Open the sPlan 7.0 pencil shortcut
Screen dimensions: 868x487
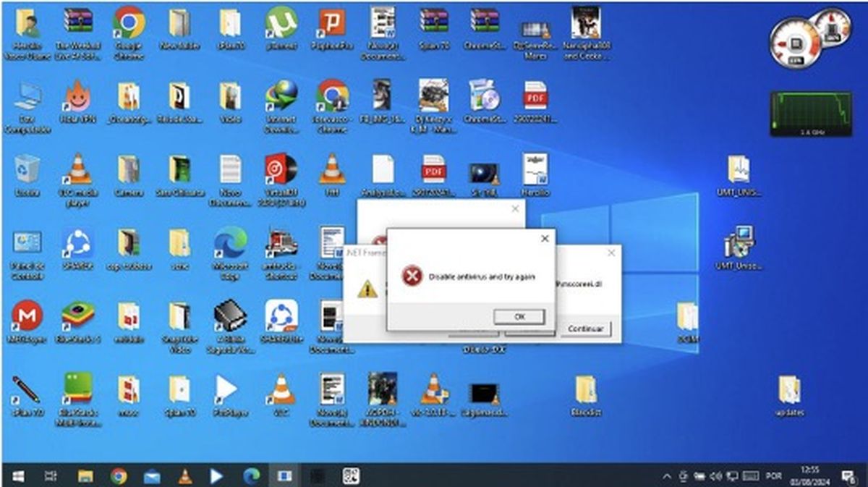point(27,396)
